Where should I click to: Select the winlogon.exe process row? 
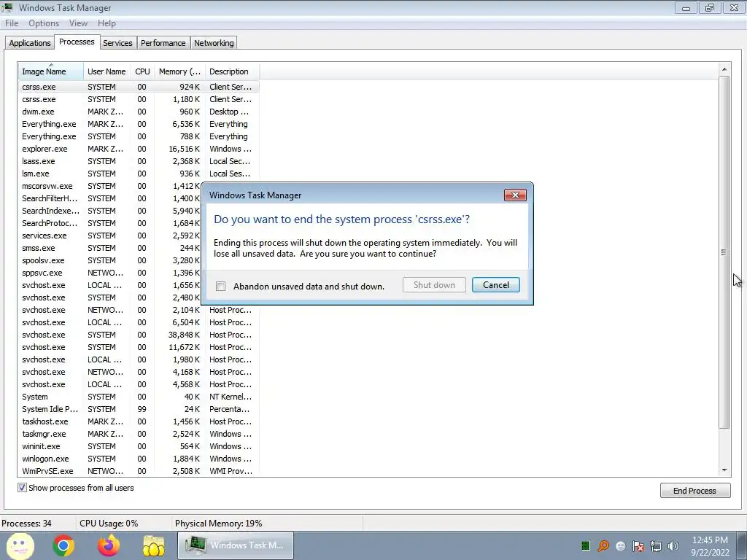pos(139,459)
